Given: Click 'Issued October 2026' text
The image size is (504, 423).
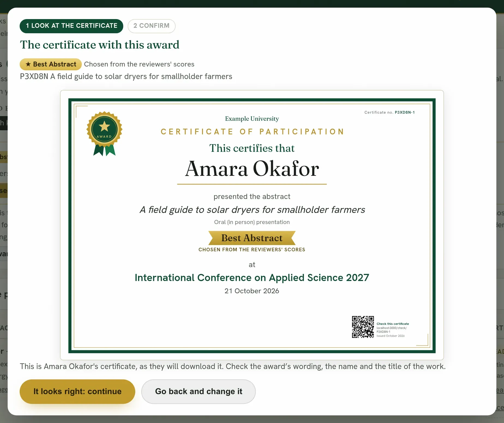Looking at the screenshot, I should 391,336.
